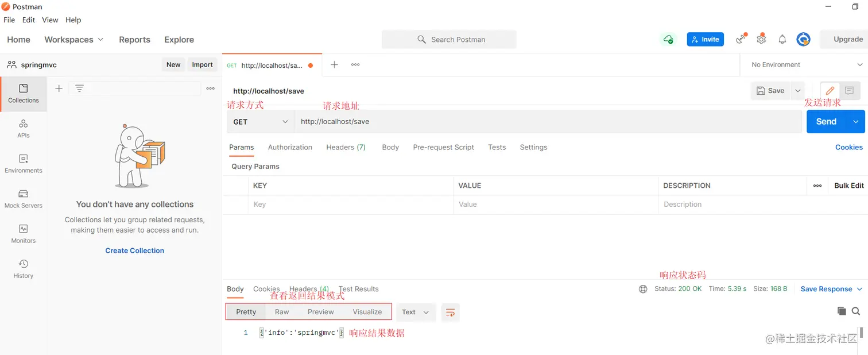The height and width of the screenshot is (355, 868).
Task: Open the comments icon beside the pencil
Action: [x=850, y=91]
